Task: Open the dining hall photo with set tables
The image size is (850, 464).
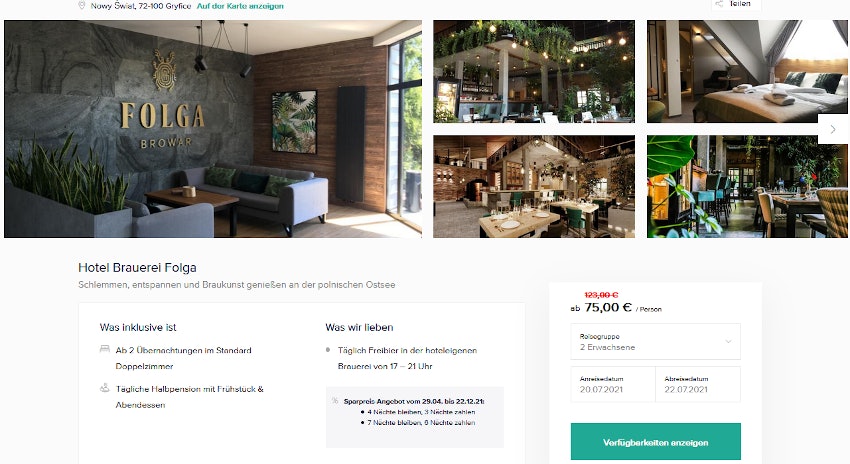Action: click(534, 186)
